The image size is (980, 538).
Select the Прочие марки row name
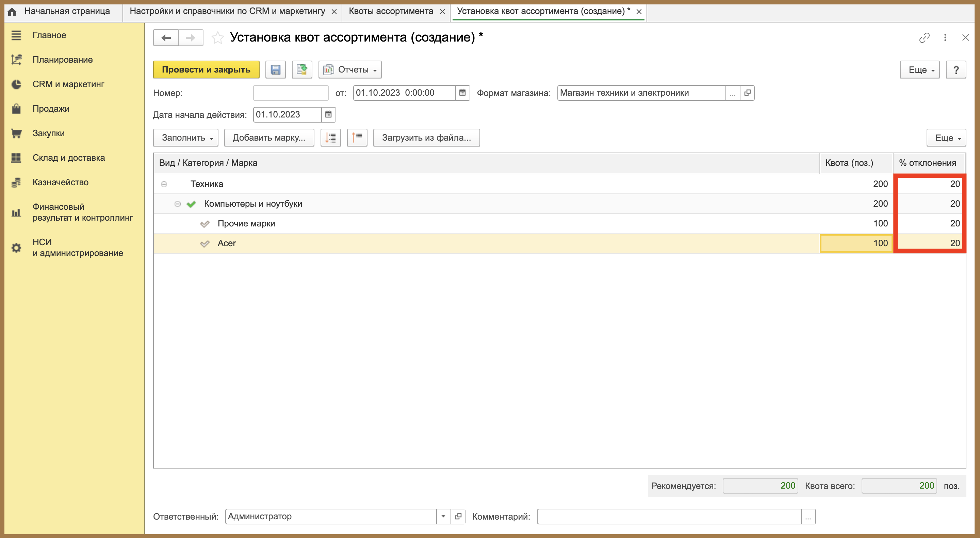tap(246, 224)
